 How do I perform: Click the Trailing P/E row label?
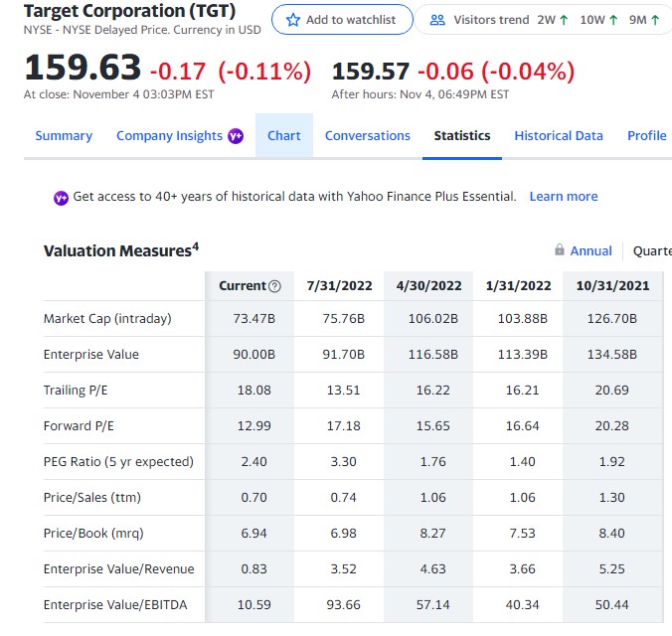coord(76,390)
